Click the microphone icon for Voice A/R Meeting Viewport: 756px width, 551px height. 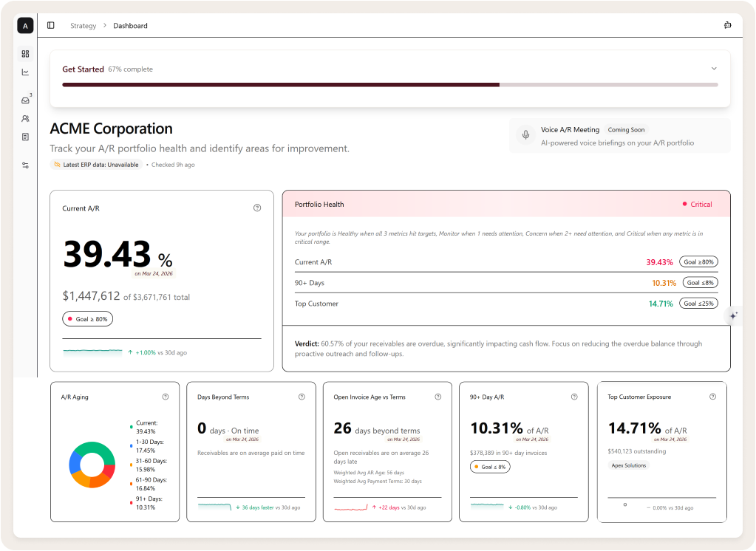coord(526,134)
